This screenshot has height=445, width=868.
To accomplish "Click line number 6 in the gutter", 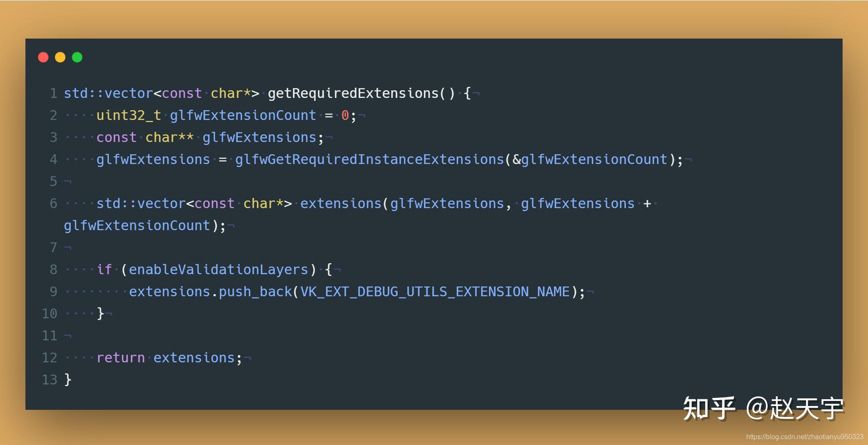I will tap(53, 203).
